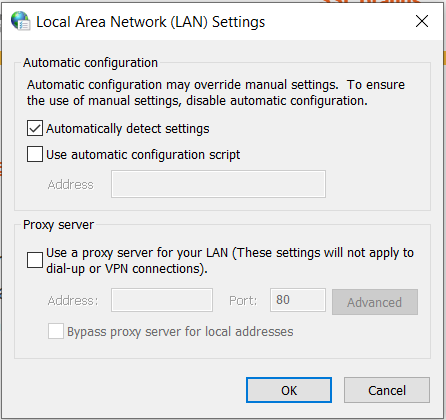Click the configuration script Address input field
The image size is (446, 420).
218,184
